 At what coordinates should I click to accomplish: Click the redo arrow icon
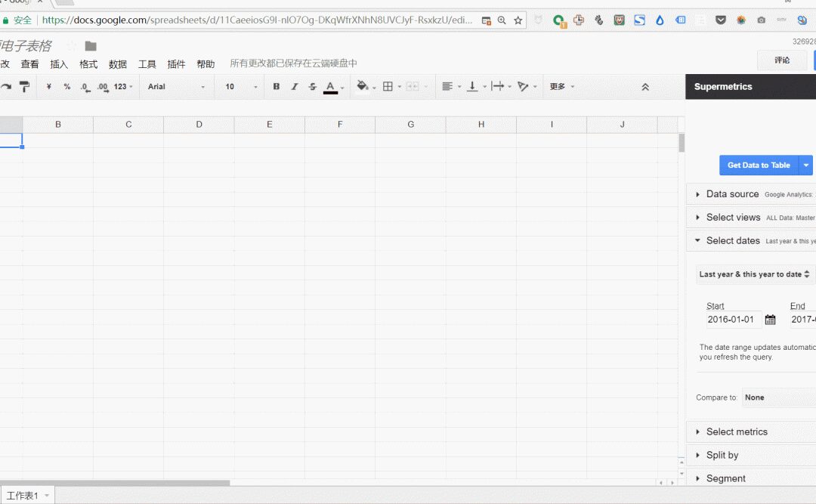(x=5, y=86)
